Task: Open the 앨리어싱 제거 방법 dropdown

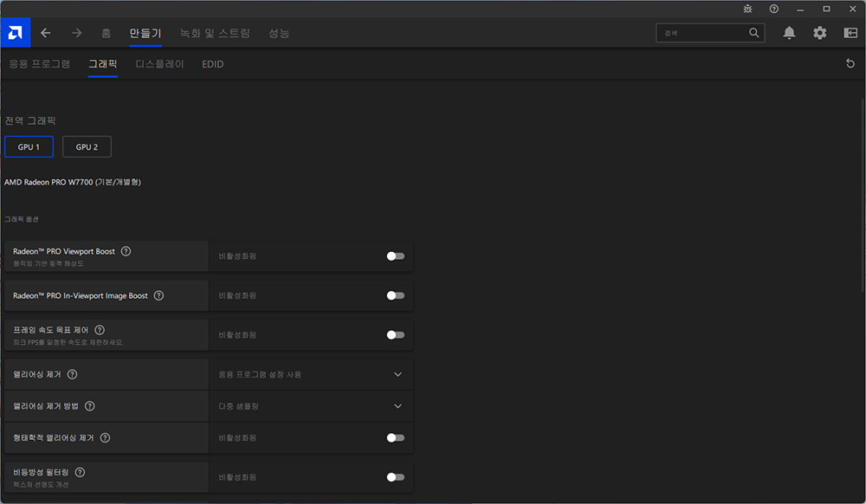Action: tap(397, 406)
